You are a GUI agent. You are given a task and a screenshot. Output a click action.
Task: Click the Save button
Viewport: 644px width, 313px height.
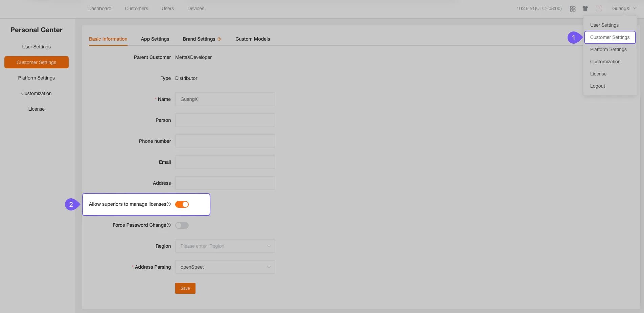pos(185,288)
